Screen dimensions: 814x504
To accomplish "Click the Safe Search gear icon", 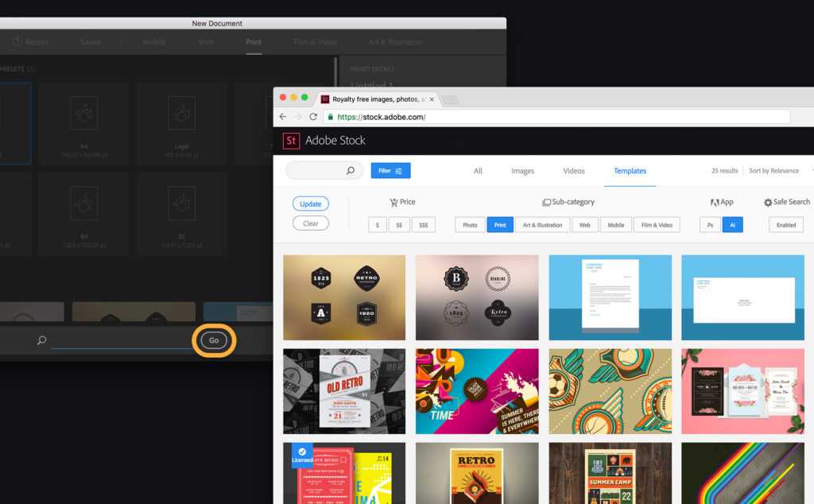I will coord(768,203).
